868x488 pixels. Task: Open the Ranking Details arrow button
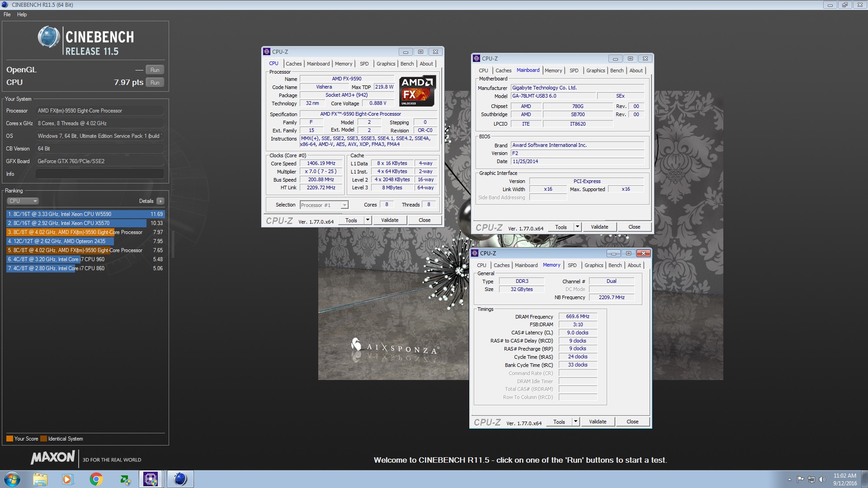tap(160, 201)
